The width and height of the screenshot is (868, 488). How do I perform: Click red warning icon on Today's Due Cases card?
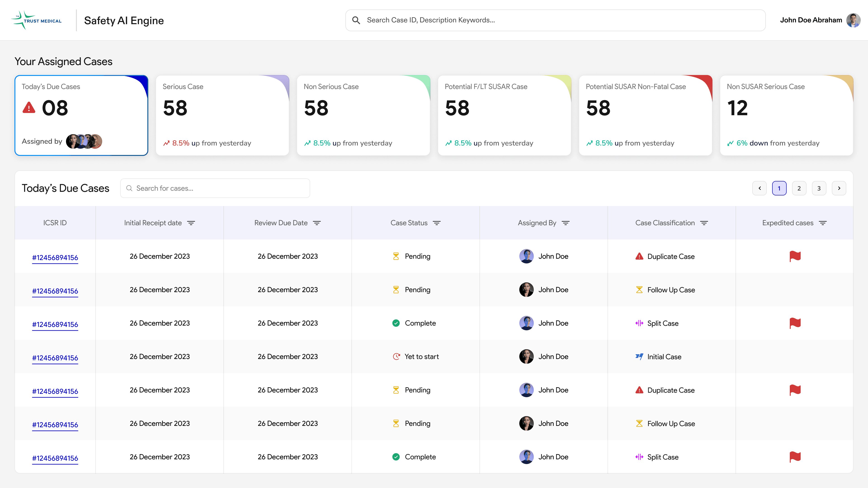coord(29,108)
